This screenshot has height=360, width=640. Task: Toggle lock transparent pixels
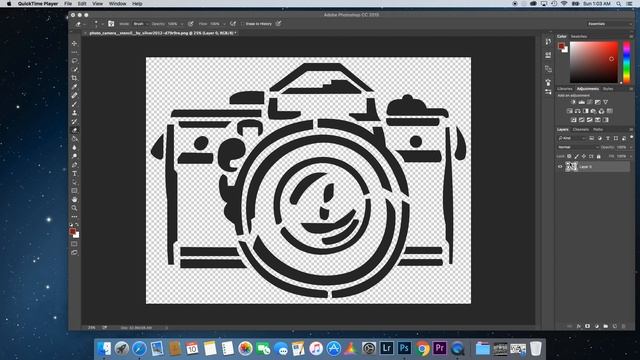pyautogui.click(x=569, y=156)
